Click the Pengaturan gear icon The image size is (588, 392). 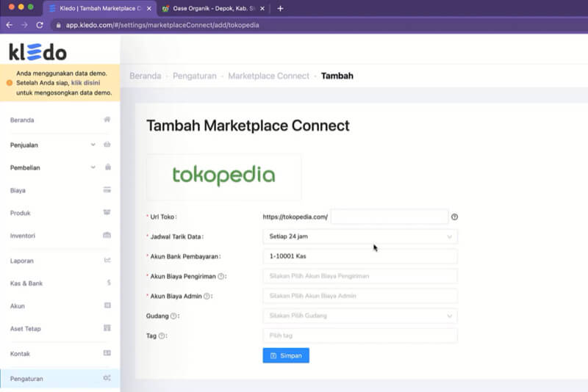(x=107, y=378)
